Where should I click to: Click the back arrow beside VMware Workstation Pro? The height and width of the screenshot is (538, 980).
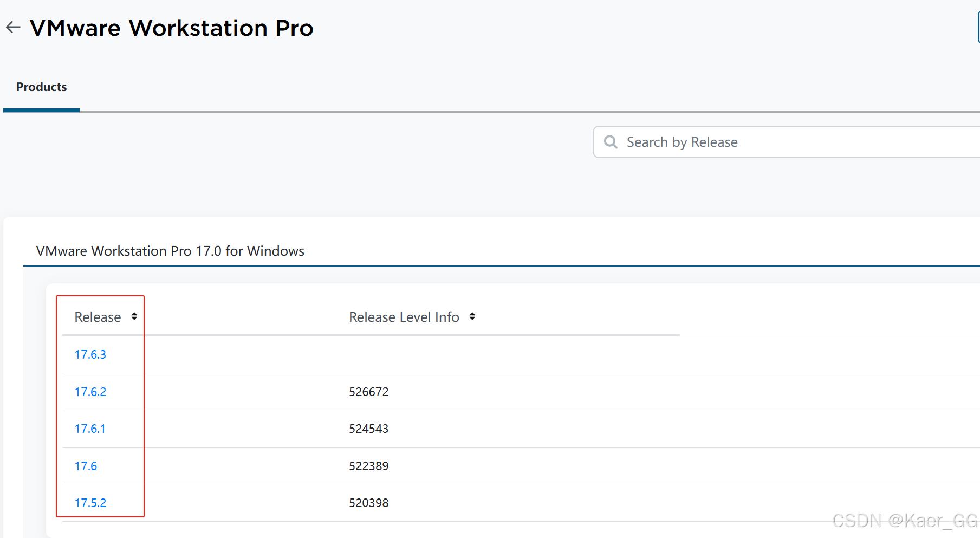pyautogui.click(x=12, y=27)
